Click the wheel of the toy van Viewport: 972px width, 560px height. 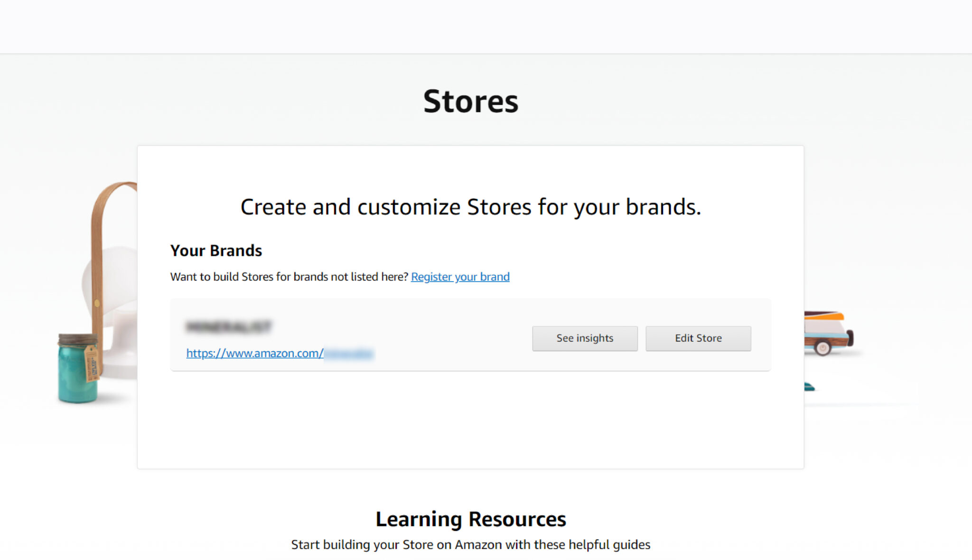coord(822,348)
